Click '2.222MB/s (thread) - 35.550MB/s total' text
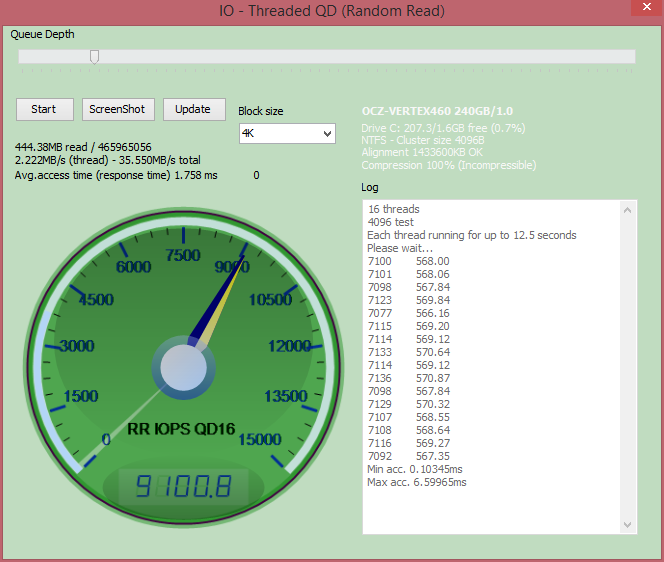 pos(108,161)
